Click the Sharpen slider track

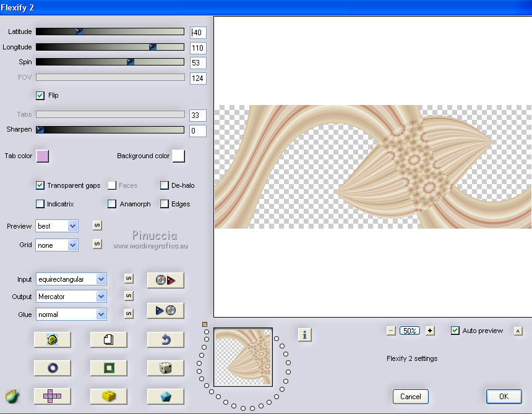110,129
